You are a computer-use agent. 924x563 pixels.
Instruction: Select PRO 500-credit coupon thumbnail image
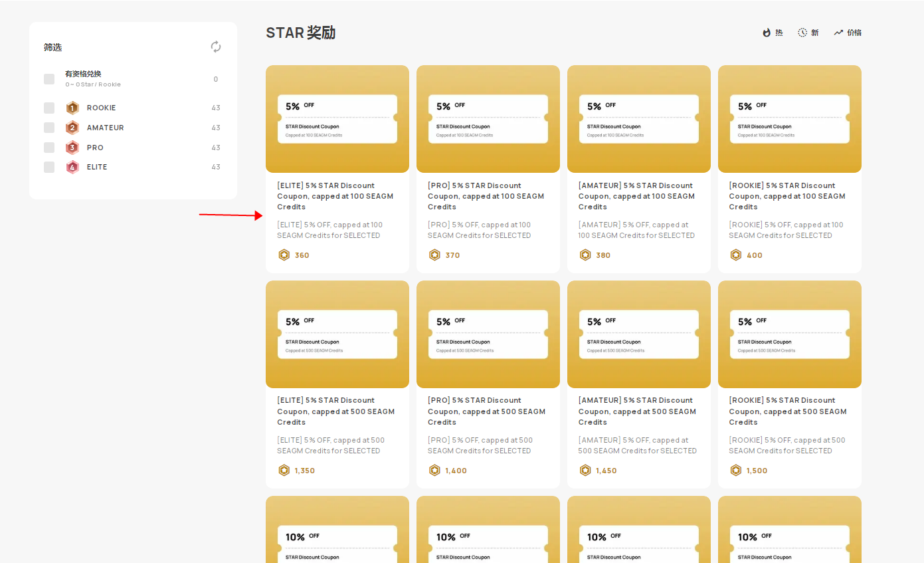(x=488, y=334)
